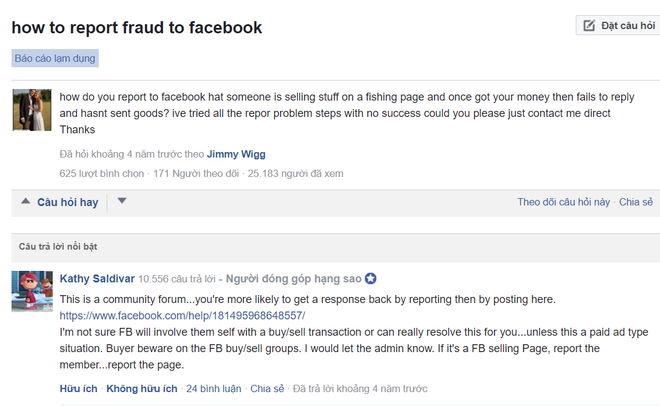Open Kathy Saldivar's avatar picture
This screenshot has width=660, height=406.
pos(32,290)
